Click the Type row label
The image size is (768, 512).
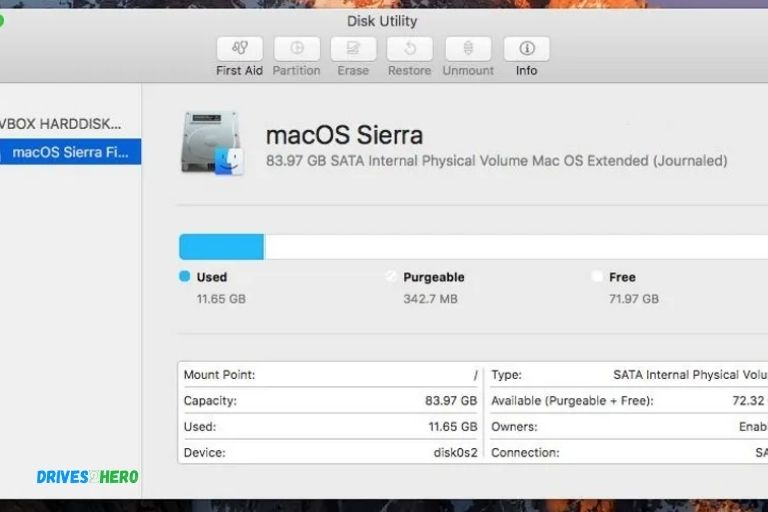506,375
